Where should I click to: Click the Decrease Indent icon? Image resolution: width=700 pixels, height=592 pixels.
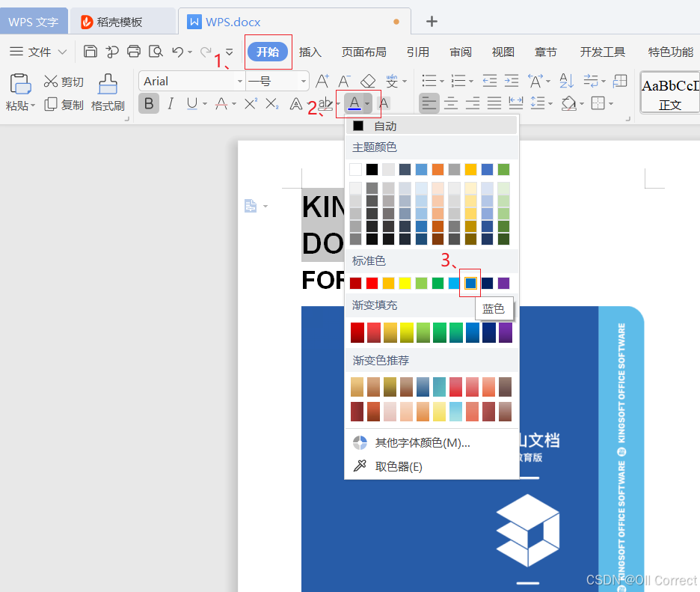click(490, 82)
